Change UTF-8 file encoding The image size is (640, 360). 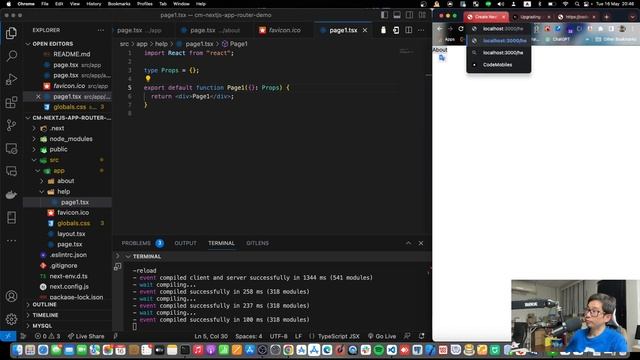point(278,336)
